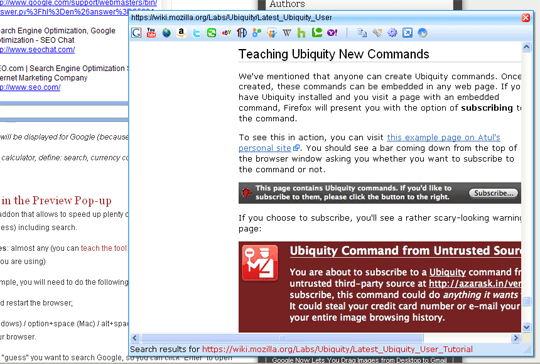The height and width of the screenshot is (364, 540).
Task: Click the Subscribe button in the Ubiquity bar
Action: click(493, 193)
